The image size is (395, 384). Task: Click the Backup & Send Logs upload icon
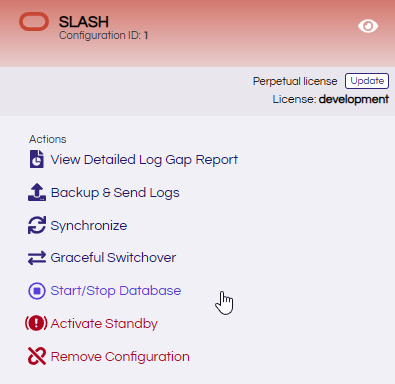(37, 192)
